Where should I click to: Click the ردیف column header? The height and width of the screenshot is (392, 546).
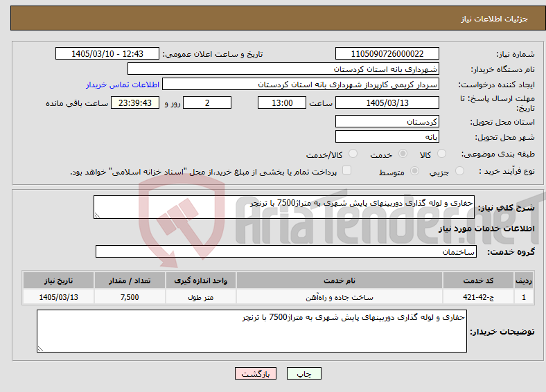coord(524,280)
